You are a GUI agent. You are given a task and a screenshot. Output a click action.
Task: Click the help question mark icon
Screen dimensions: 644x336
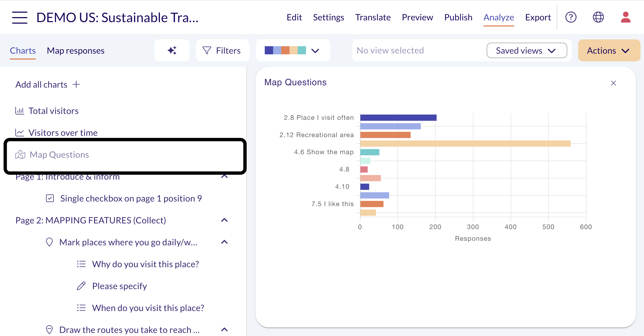click(x=571, y=17)
